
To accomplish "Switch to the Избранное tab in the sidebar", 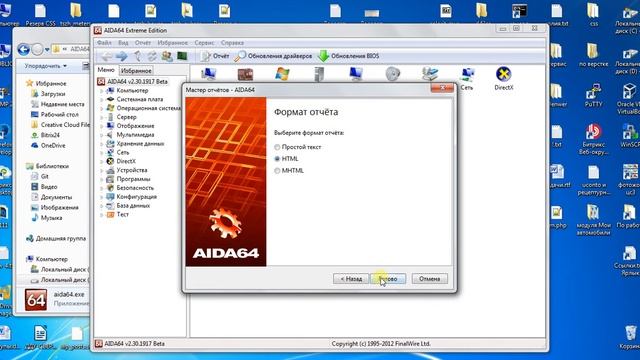I will 136,71.
